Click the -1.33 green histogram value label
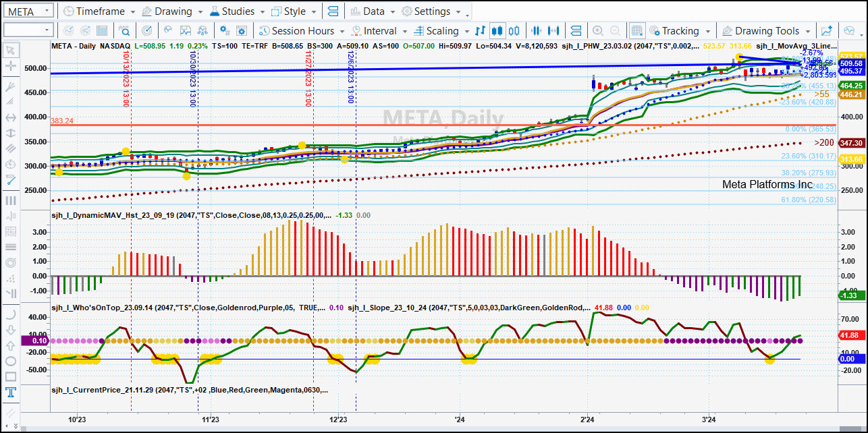This screenshot has width=868, height=433. click(x=852, y=295)
